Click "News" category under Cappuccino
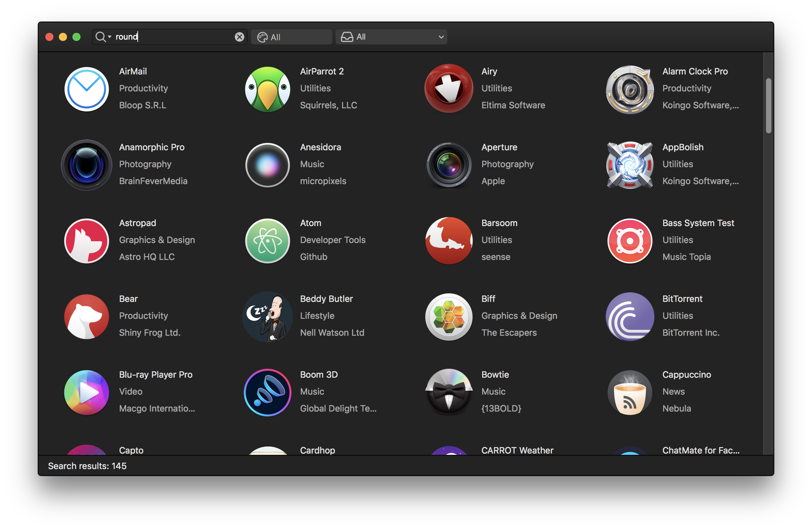The image size is (812, 530). tap(674, 392)
